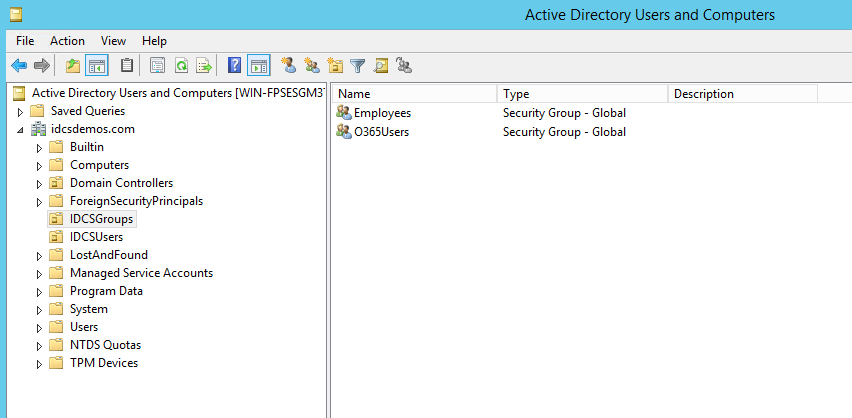Sort list by Type column header

pyautogui.click(x=581, y=94)
